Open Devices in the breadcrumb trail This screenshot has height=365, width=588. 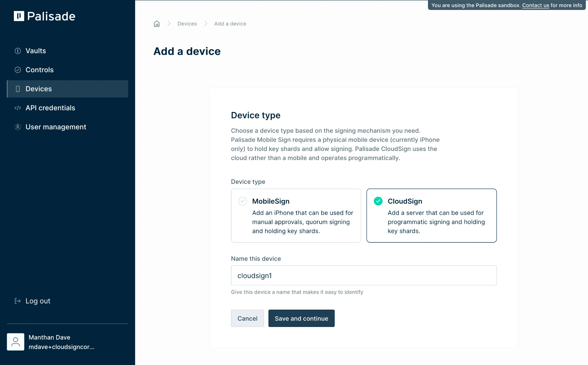(x=187, y=24)
